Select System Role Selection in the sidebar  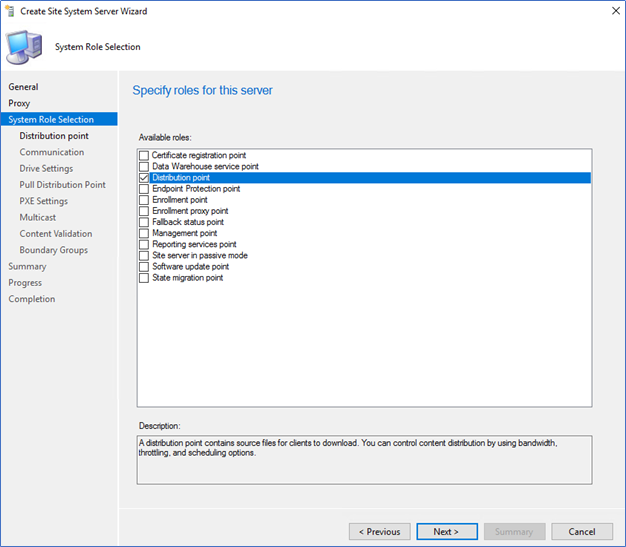pyautogui.click(x=59, y=119)
